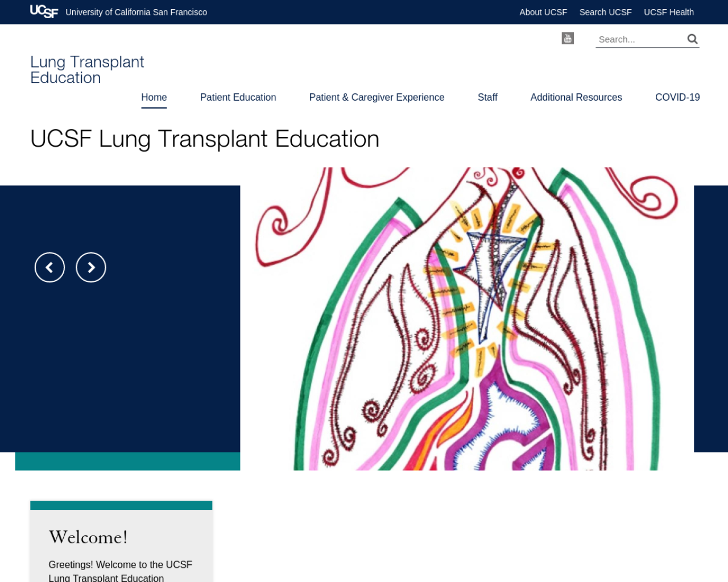Viewport: 728px width, 582px height.
Task: Open Search UCSF link
Action: click(x=605, y=12)
